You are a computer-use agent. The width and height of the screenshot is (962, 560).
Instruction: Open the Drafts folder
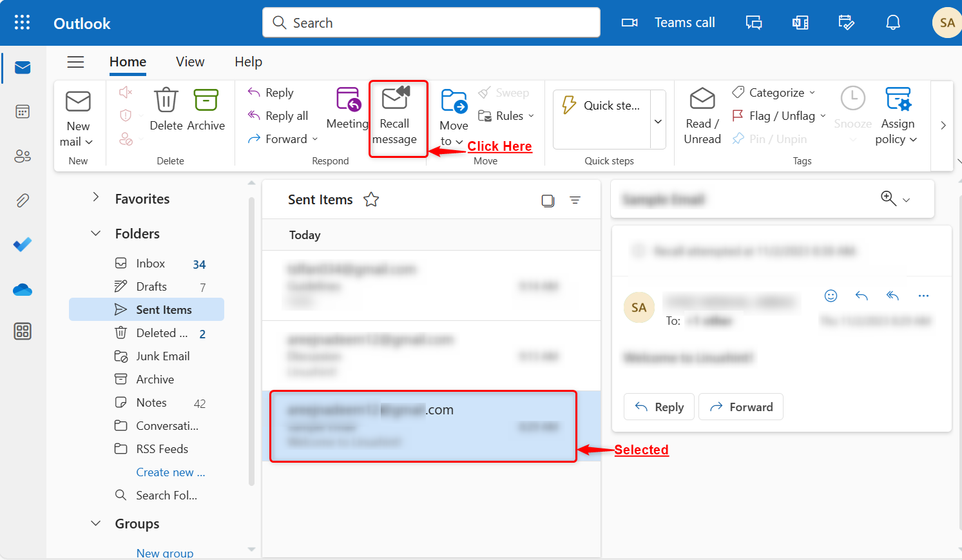(x=147, y=287)
